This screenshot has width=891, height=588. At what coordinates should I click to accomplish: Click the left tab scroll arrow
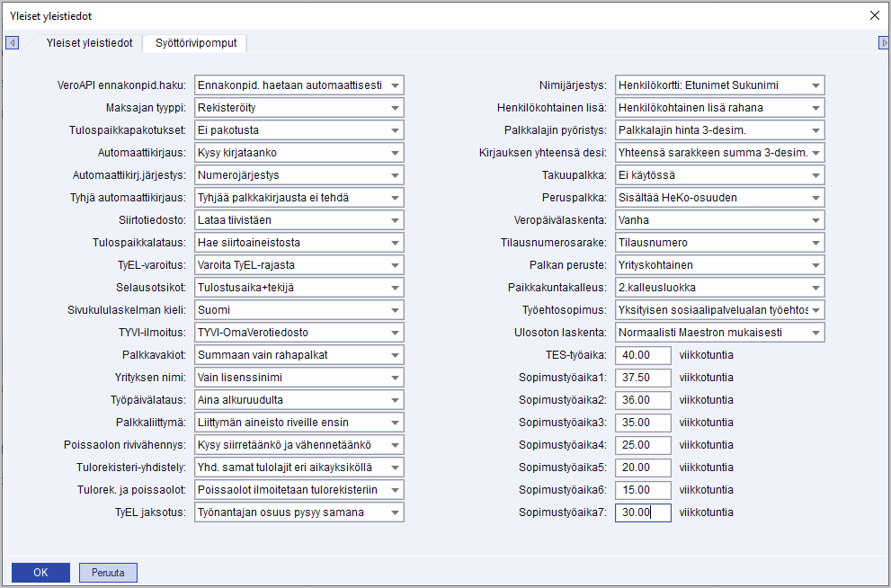pos(12,43)
